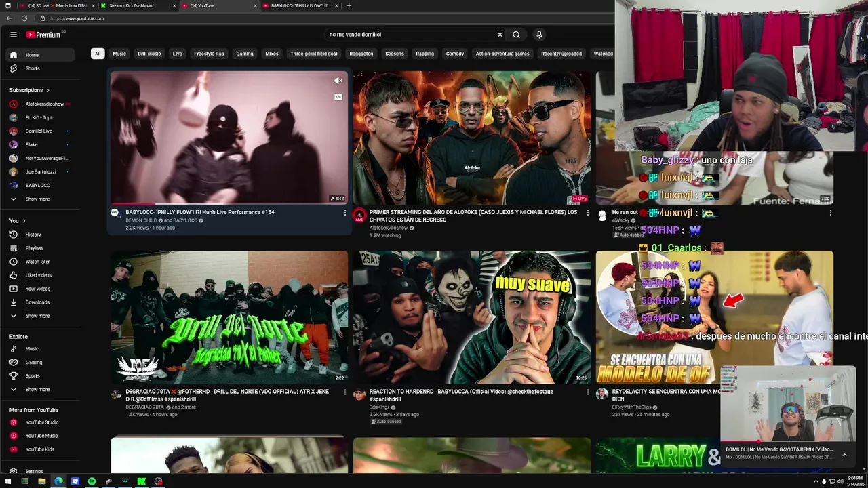Reload the page with the refresh icon
This screenshot has height=488, width=868.
[24, 18]
